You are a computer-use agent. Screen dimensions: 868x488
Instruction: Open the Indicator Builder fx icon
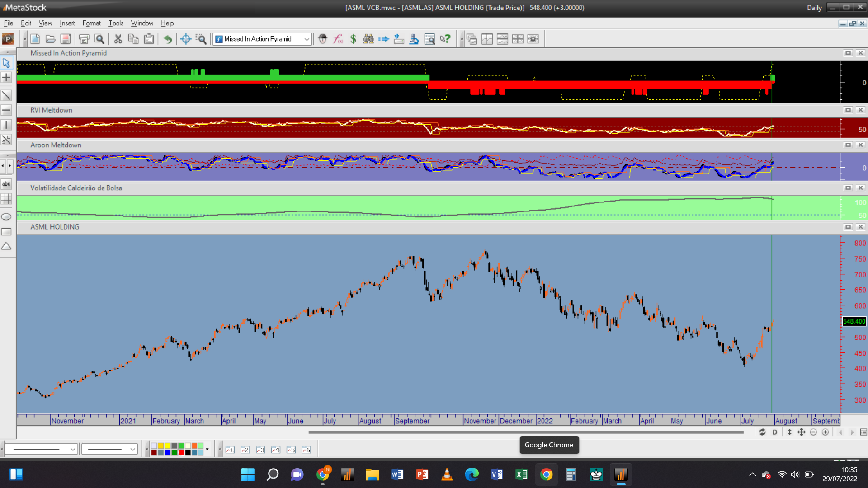(338, 39)
